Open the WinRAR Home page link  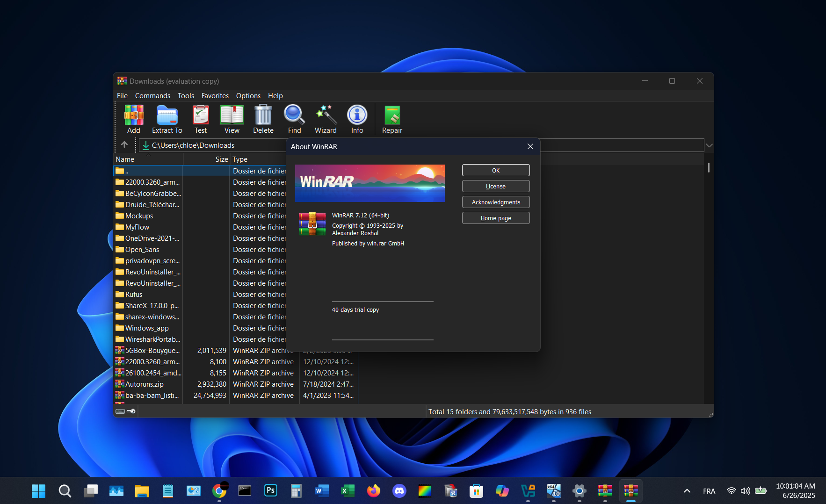coord(495,217)
